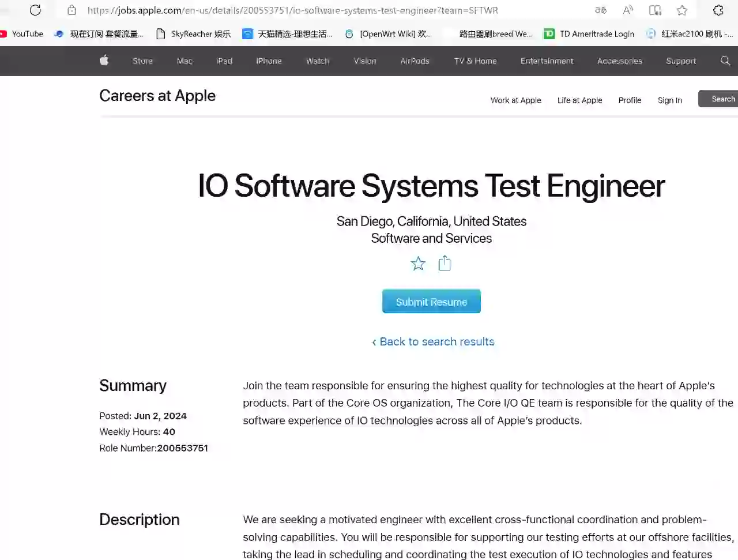Open the 现在订阅 套餐流量 bookmark
This screenshot has height=560, width=738.
tap(99, 34)
